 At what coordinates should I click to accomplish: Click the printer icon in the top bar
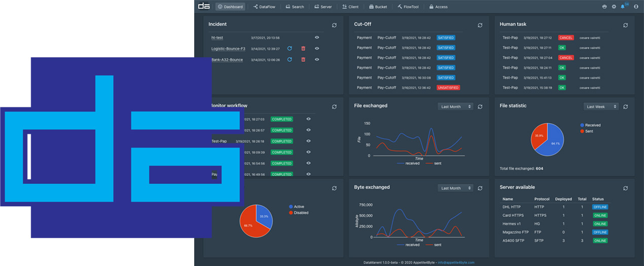604,7
